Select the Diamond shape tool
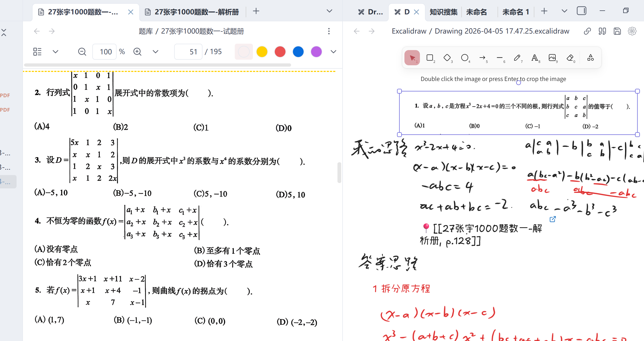The width and height of the screenshot is (644, 341). click(447, 58)
